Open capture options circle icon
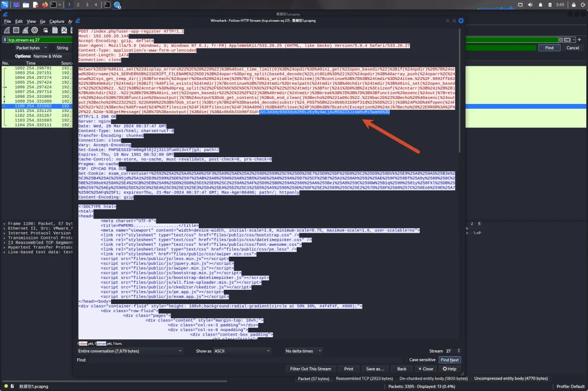Image resolution: width=588 pixels, height=391 pixels. 34,30
